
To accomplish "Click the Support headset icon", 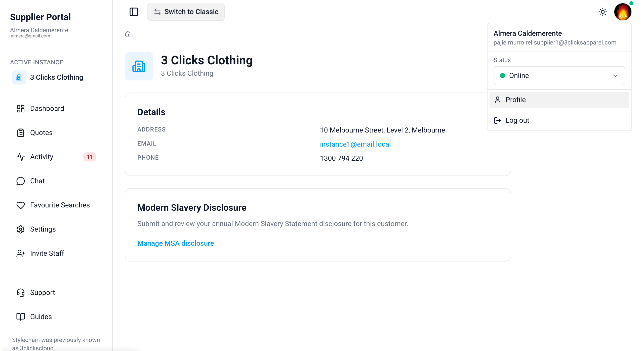I will coord(21,293).
